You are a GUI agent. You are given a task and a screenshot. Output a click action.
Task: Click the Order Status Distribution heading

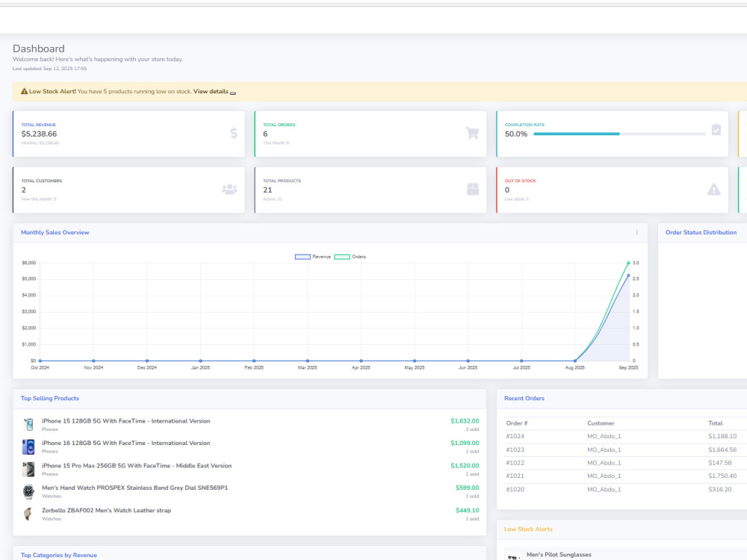pos(701,232)
